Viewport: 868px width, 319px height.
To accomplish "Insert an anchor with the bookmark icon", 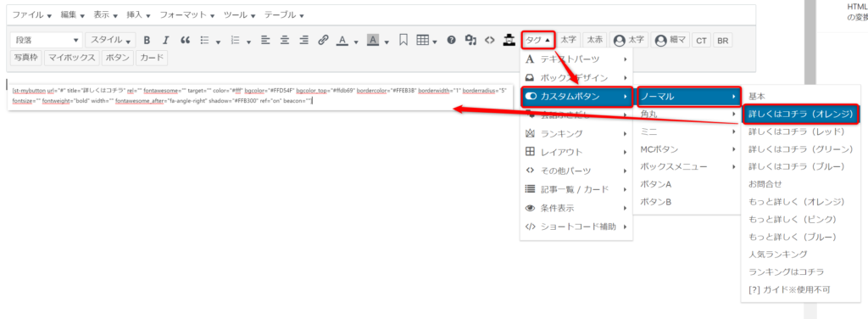I will pos(403,40).
